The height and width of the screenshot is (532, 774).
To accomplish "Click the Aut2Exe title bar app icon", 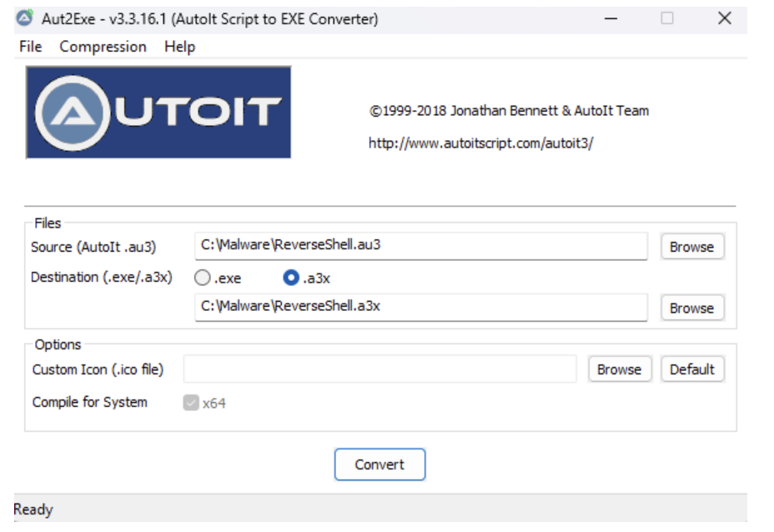I will 25,18.
